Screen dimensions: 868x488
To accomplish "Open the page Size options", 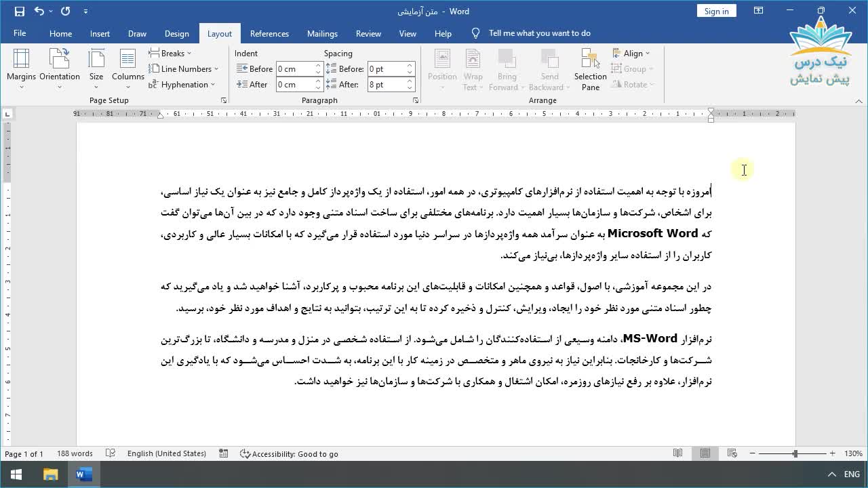I will point(96,68).
